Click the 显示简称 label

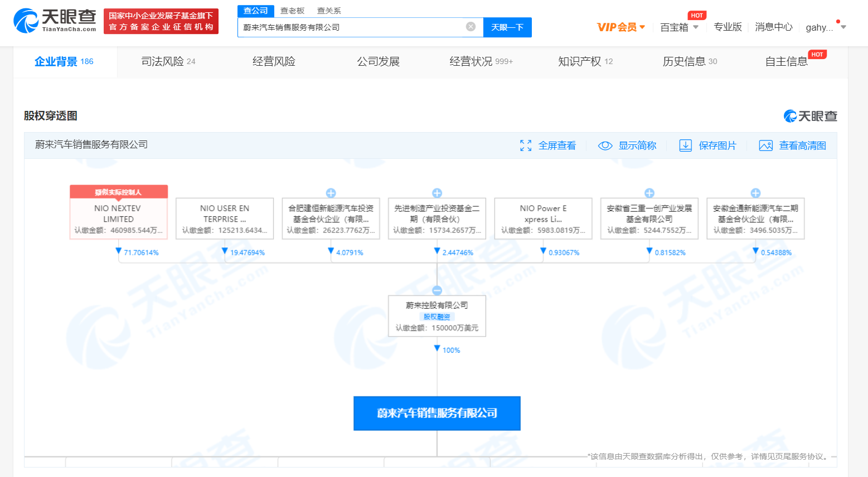(x=637, y=145)
